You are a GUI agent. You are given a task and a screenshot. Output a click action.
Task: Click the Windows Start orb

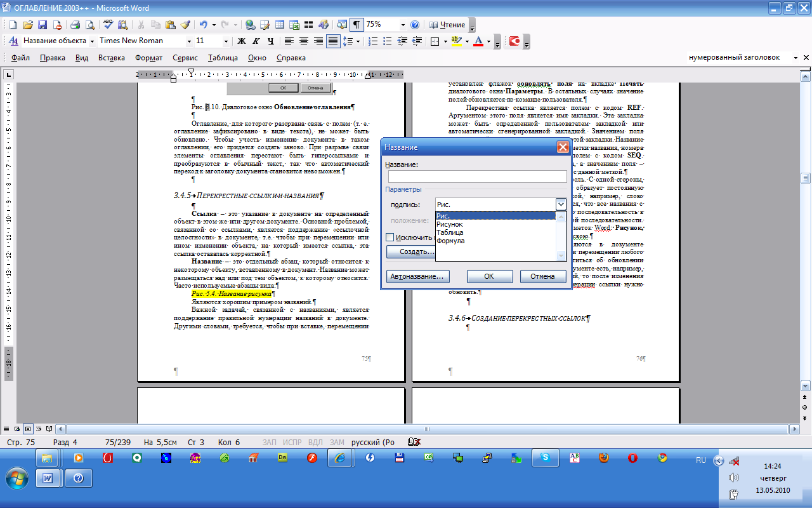[18, 478]
